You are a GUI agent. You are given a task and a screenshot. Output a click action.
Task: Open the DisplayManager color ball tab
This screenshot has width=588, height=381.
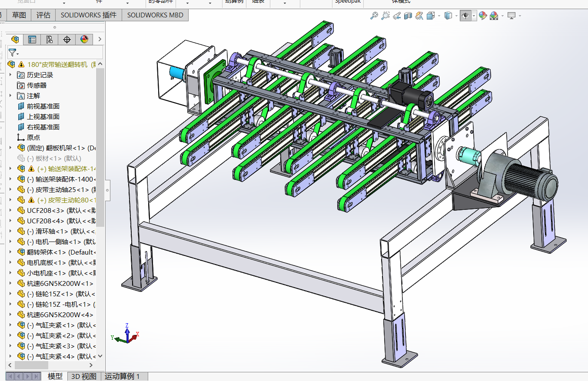pos(84,40)
